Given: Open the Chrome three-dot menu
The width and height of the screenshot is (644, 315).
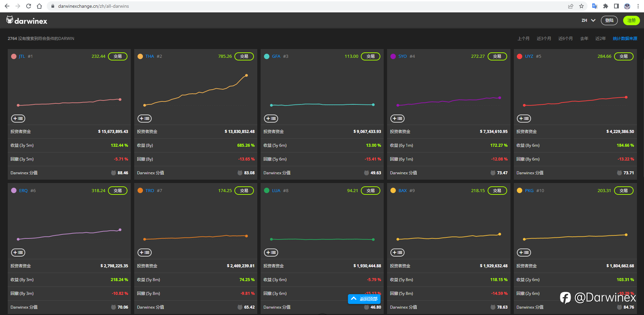Looking at the screenshot, I should (638, 6).
